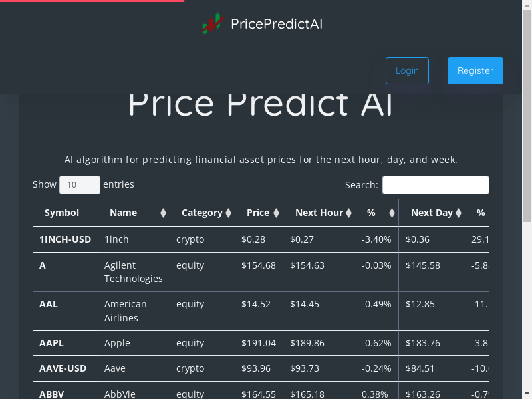Sort table by Category column arrows
The image size is (532, 399).
(229, 213)
